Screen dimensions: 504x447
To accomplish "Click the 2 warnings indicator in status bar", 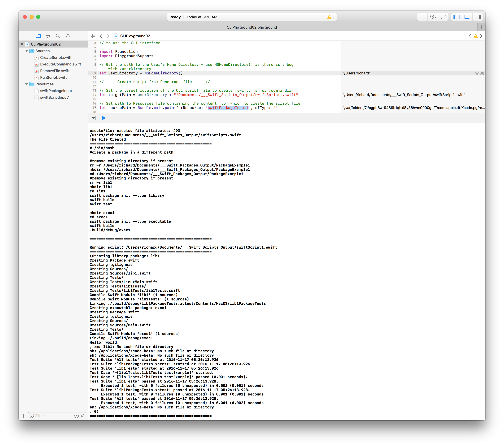I will click(x=331, y=17).
